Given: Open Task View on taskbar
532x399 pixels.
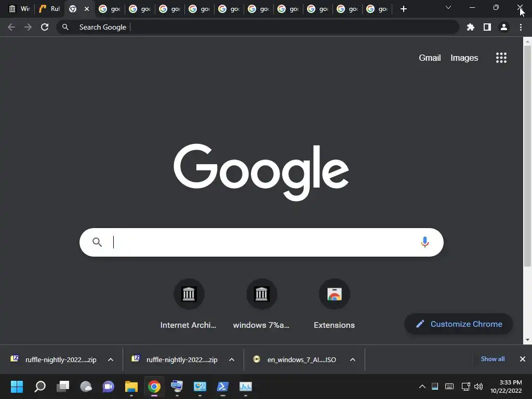Looking at the screenshot, I should pyautogui.click(x=63, y=387).
